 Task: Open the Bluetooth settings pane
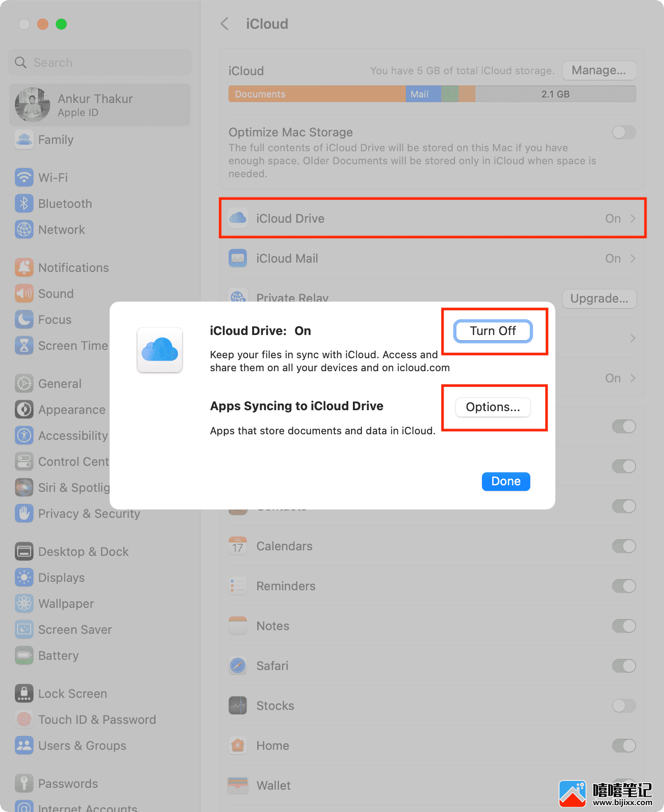[100, 203]
